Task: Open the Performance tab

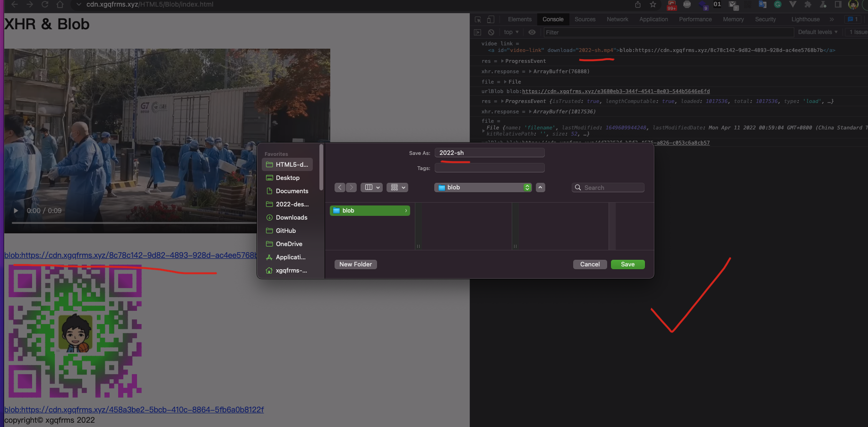Action: pos(695,19)
